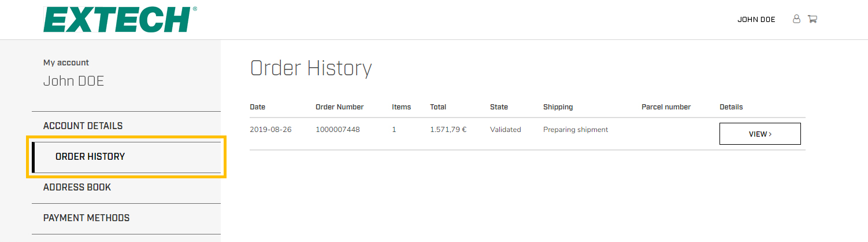Viewport: 868px width, 242px height.
Task: Click the 1.571,79 € order total
Action: click(x=448, y=130)
